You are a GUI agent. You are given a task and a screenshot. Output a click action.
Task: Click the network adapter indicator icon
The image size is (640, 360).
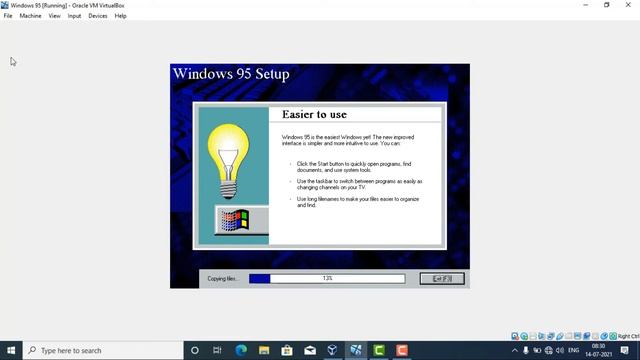[551, 336]
